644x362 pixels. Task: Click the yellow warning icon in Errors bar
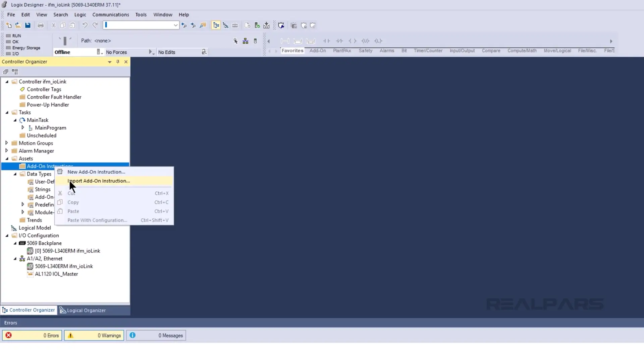coord(70,335)
